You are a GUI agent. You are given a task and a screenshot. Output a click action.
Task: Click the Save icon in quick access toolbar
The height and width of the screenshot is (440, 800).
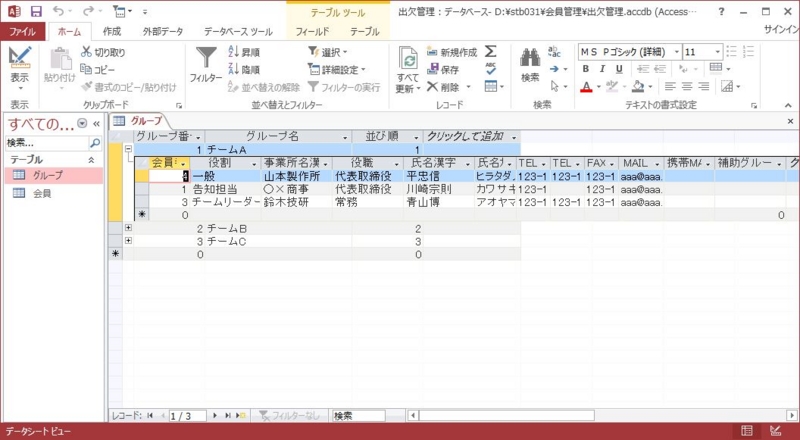37,11
